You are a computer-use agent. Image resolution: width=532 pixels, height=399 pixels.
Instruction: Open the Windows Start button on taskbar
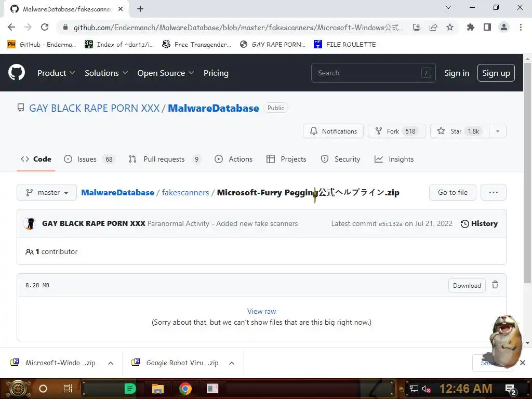pyautogui.click(x=18, y=389)
